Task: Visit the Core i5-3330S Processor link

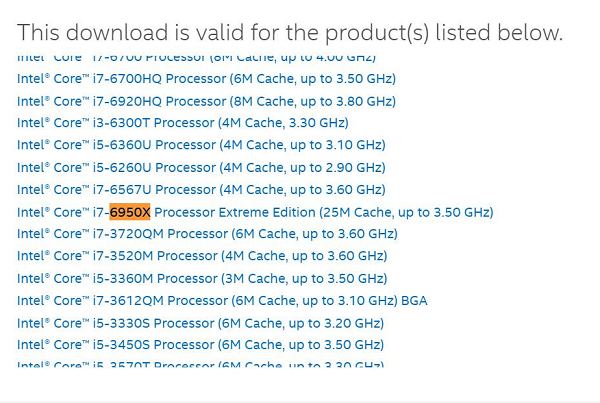Action: (x=200, y=323)
